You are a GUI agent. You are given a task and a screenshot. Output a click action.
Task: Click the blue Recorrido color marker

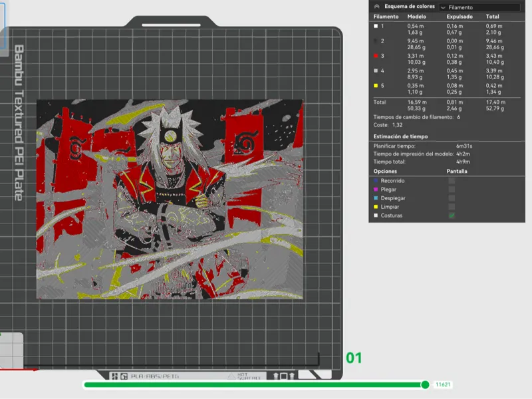point(376,181)
